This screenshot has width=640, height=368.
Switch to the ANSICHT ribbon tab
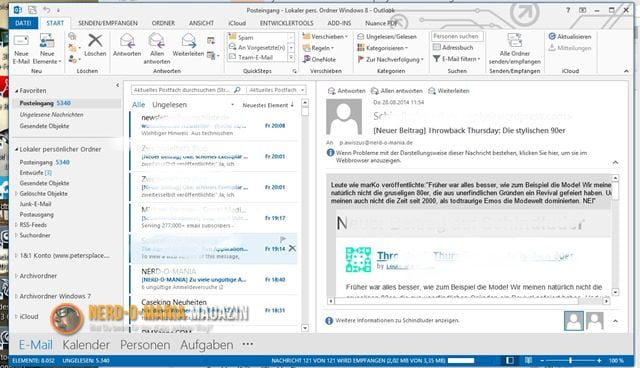tap(201, 23)
